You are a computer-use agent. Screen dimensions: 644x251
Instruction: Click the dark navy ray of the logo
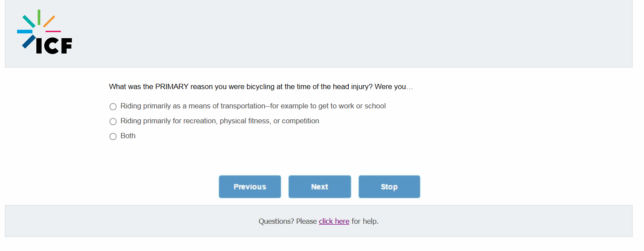[29, 41]
